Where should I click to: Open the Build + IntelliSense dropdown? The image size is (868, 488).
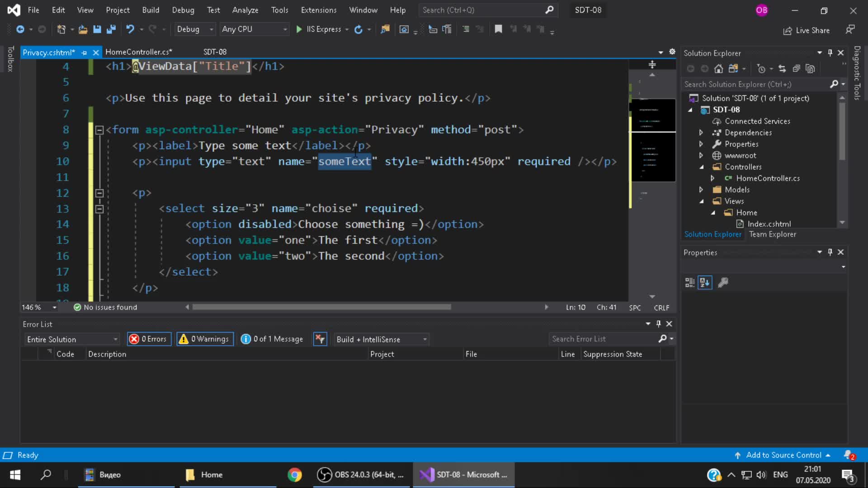click(382, 339)
